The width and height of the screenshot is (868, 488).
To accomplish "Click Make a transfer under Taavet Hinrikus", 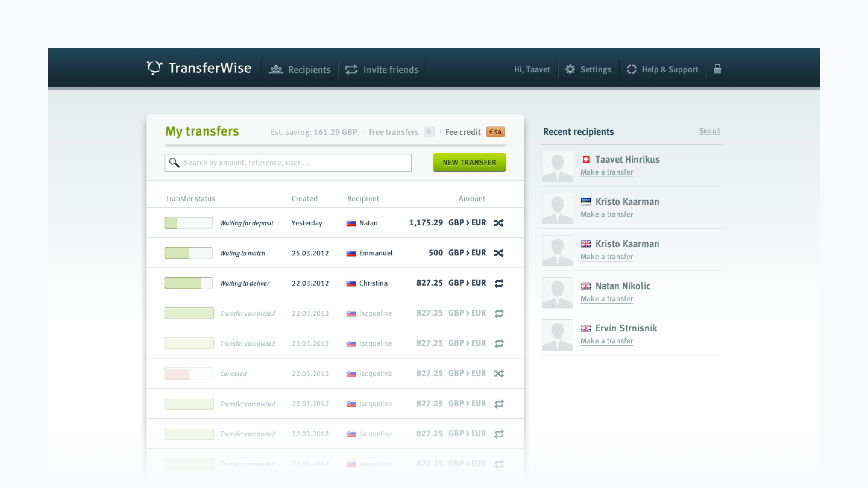I will (606, 172).
